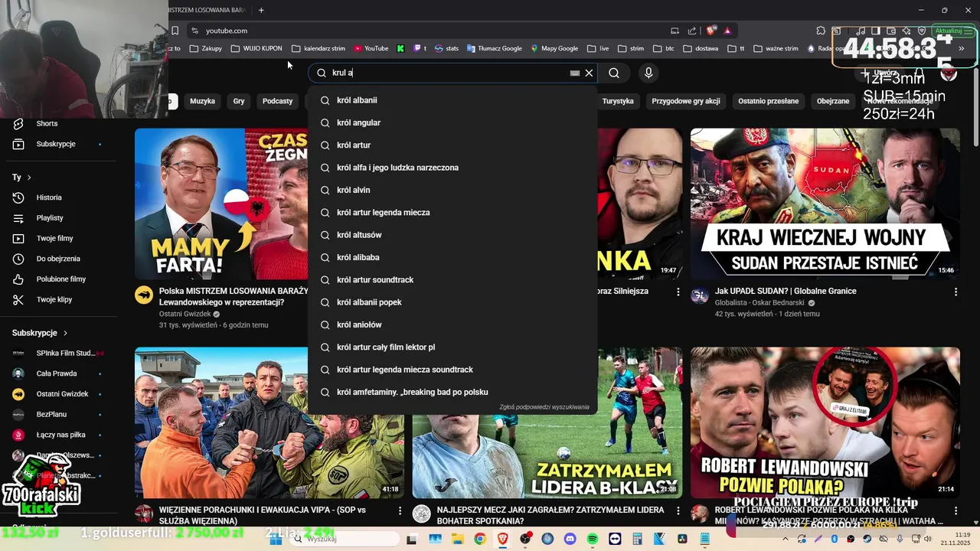Viewport: 980px width, 551px height.
Task: Click the youtube.com address bar
Action: point(429,31)
